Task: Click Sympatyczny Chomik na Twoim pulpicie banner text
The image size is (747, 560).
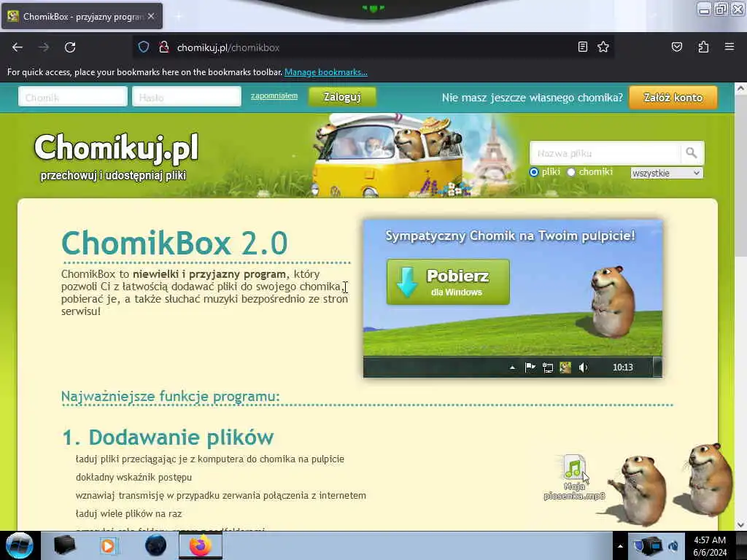Action: click(510, 236)
